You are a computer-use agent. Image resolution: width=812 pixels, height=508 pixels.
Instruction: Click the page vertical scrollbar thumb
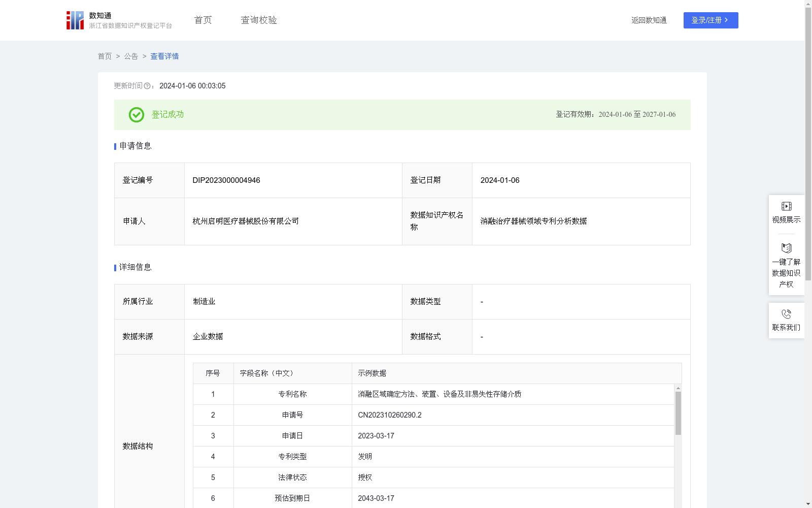[808, 144]
